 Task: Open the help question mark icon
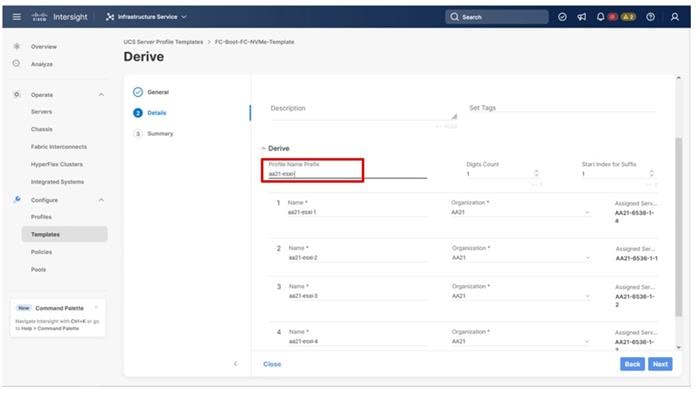650,17
